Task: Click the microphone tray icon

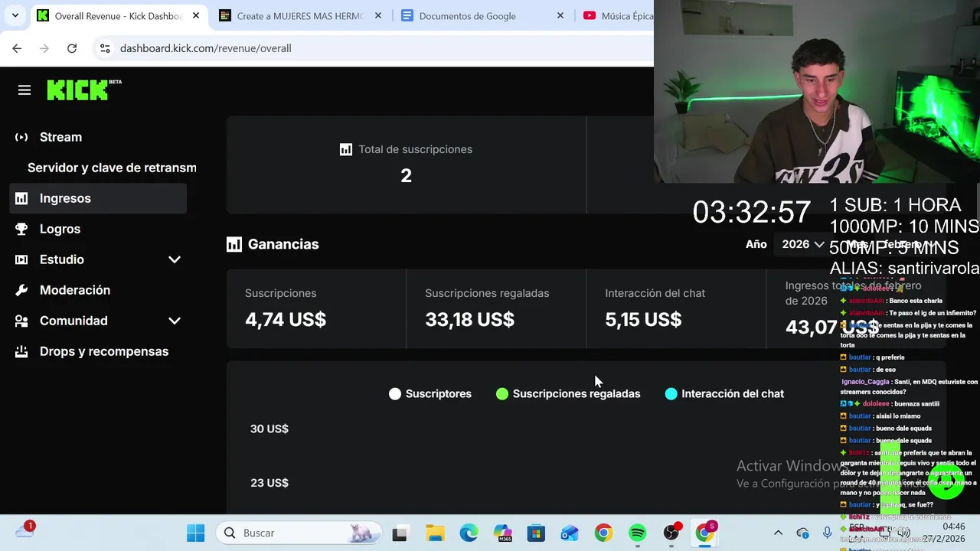Action: (827, 533)
